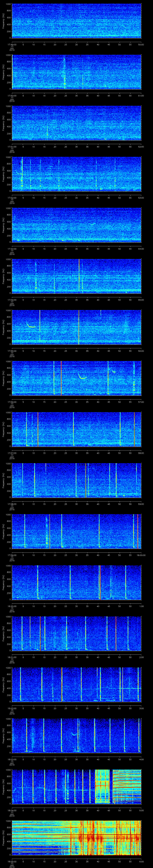Select the '17:51:00' start time label
The height and width of the screenshot is (868, 153).
click(x=12, y=147)
